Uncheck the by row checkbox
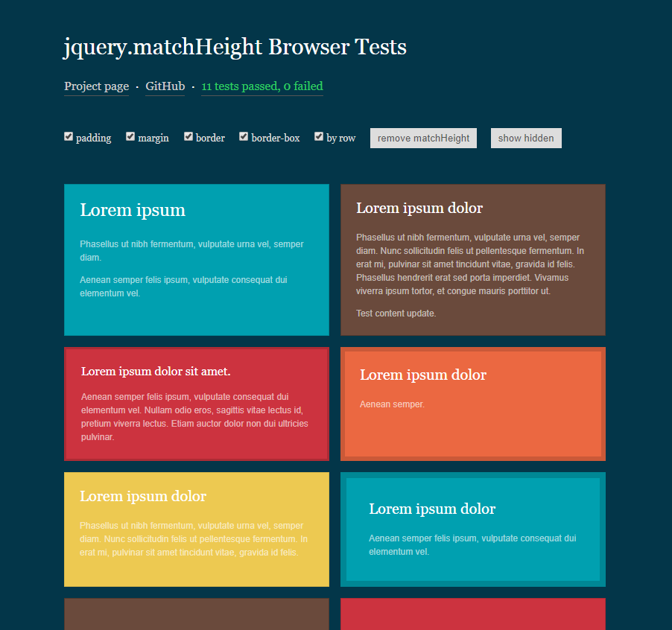 point(318,136)
